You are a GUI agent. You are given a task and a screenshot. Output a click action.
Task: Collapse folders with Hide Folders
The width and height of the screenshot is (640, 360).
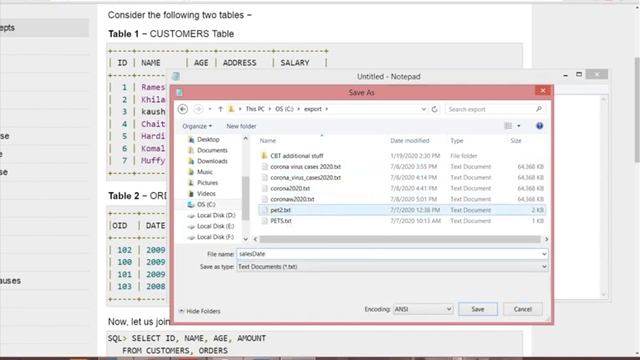tap(200, 311)
